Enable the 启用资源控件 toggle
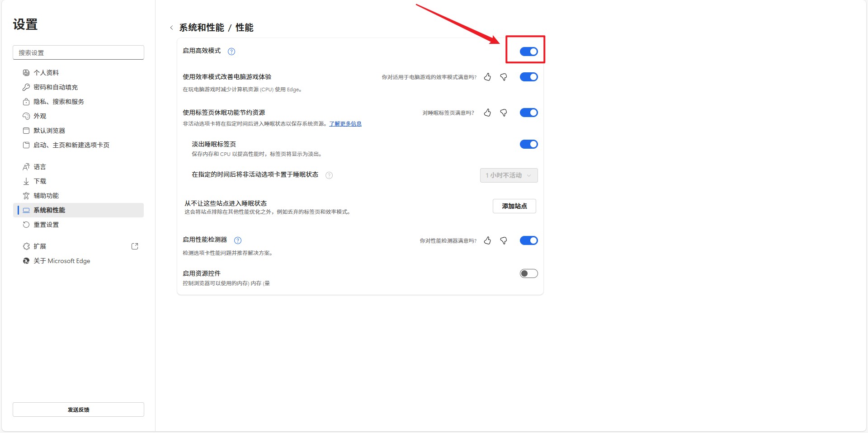The height and width of the screenshot is (433, 868). (x=528, y=273)
